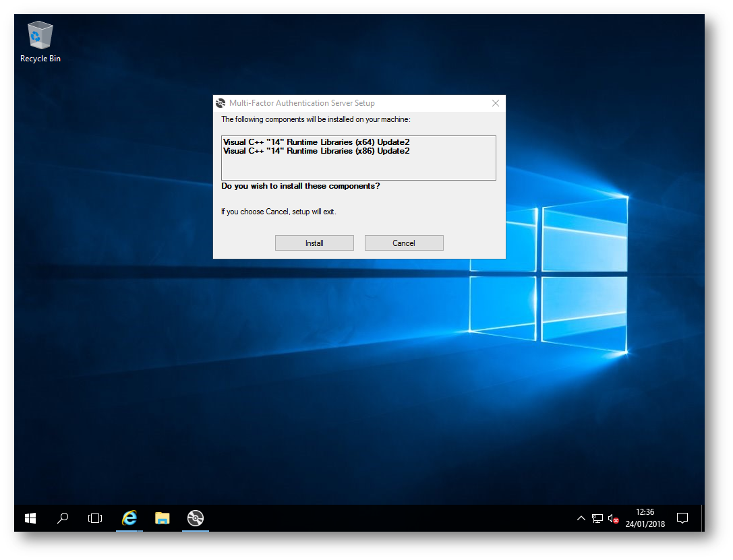The height and width of the screenshot is (560, 733).
Task: Open the network status tray icon
Action: pyautogui.click(x=597, y=518)
